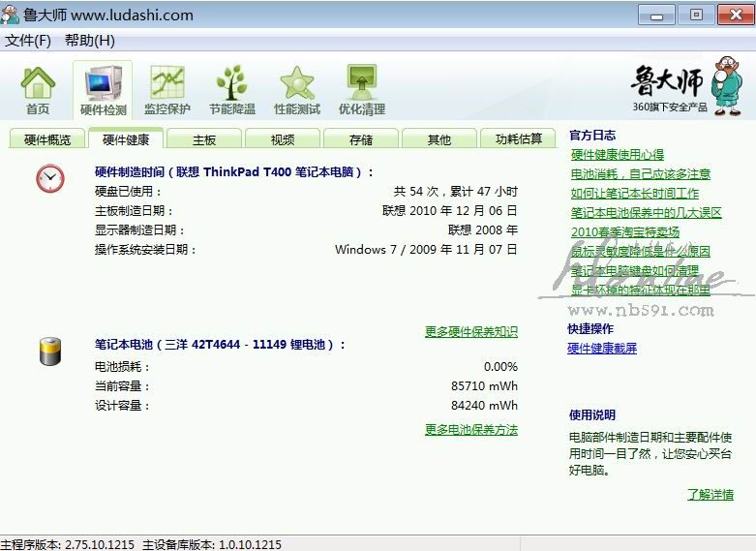Select the text 联想 2008 年
The image size is (756, 551).
(483, 230)
